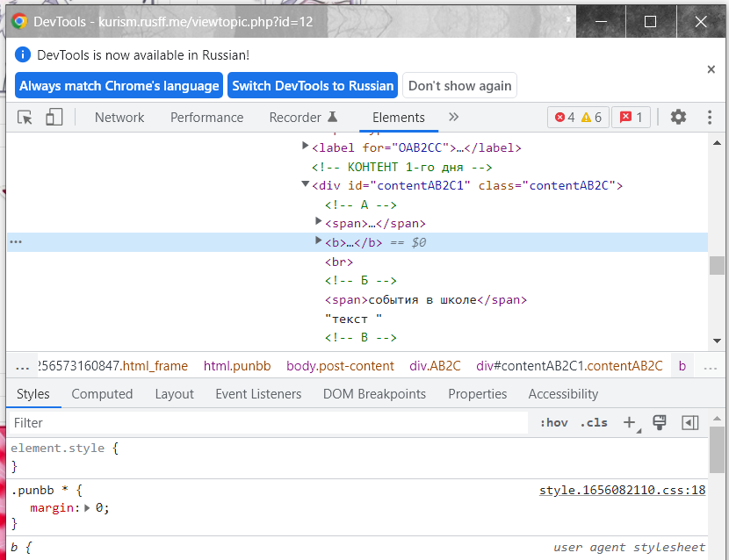The width and height of the screenshot is (729, 560).
Task: Open DevTools settings gear
Action: [678, 118]
